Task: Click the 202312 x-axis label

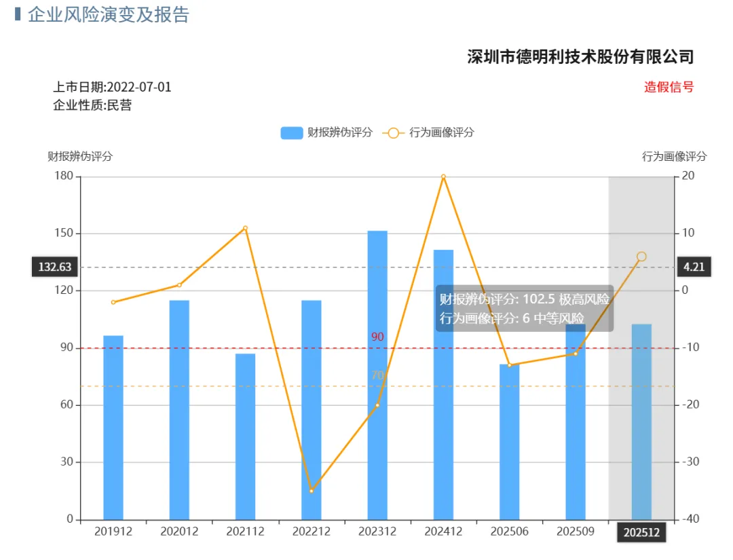Action: tap(377, 531)
